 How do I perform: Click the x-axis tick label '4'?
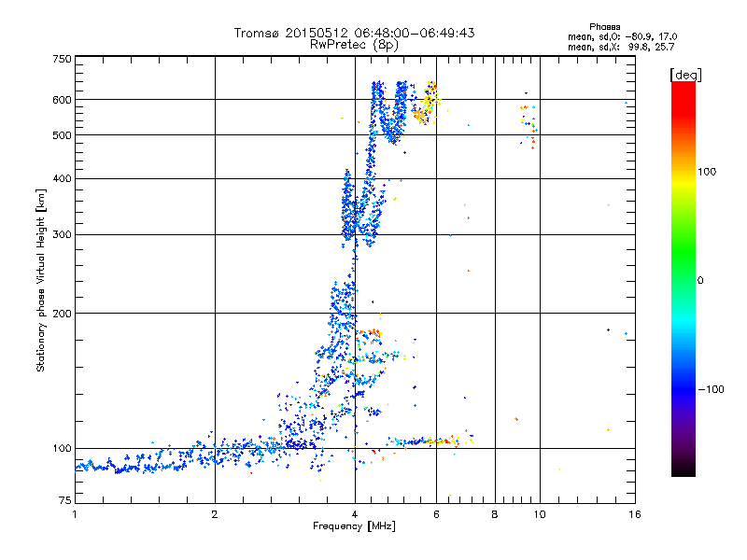click(355, 514)
